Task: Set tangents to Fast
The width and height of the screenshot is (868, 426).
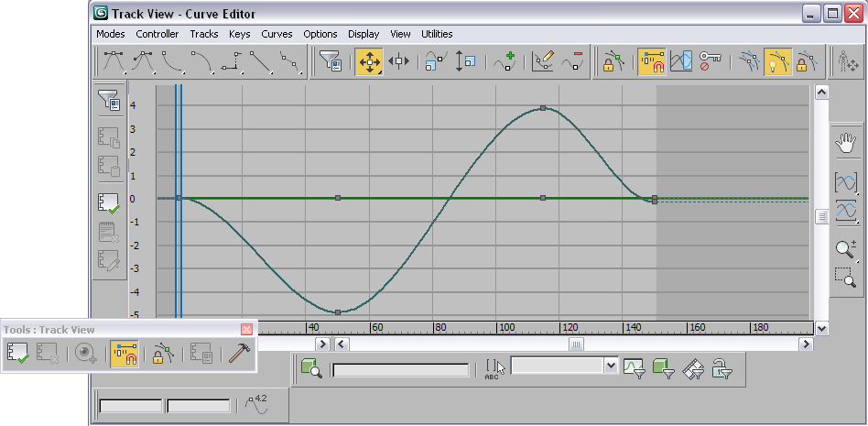Action: coord(173,61)
